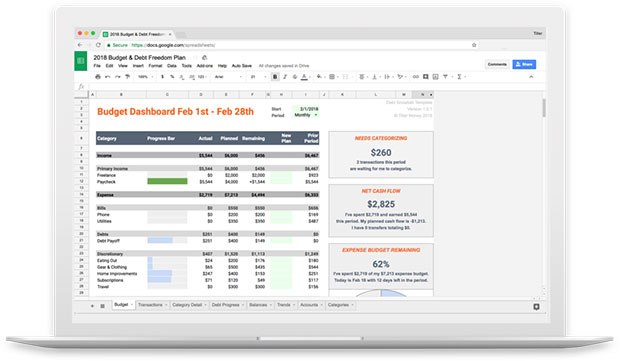The height and width of the screenshot is (361, 620).
Task: Open the text color picker
Action: pyautogui.click(x=304, y=77)
